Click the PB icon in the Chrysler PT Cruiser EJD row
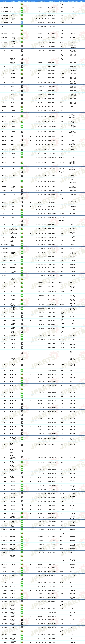The image size is (85, 644). point(22,26)
